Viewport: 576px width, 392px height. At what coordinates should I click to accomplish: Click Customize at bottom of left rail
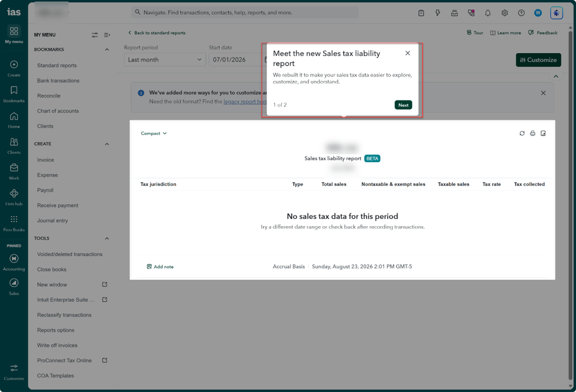click(14, 372)
